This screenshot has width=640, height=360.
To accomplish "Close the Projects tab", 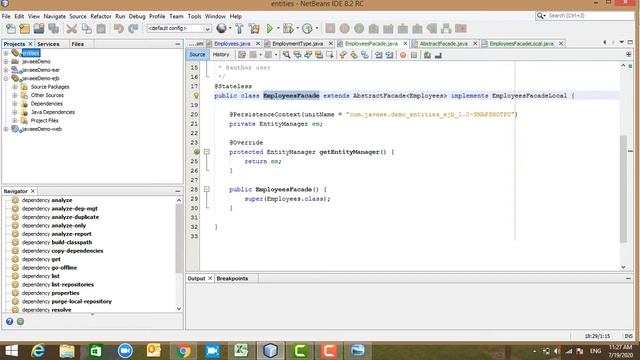I will (30, 44).
